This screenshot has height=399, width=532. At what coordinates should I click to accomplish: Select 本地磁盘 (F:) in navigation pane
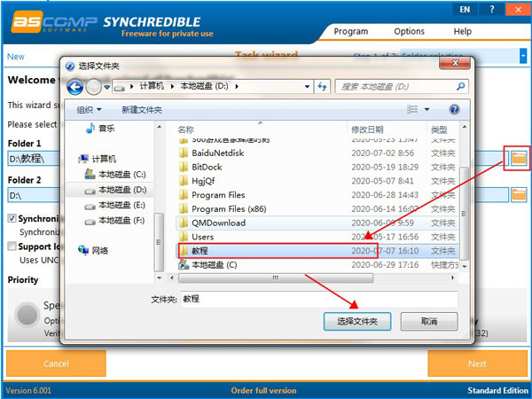[115, 221]
